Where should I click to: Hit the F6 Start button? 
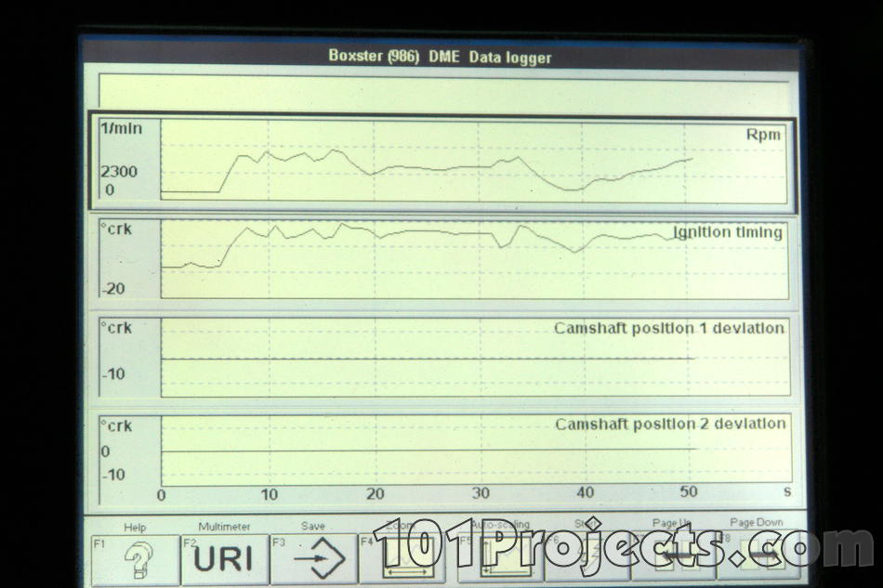[586, 555]
